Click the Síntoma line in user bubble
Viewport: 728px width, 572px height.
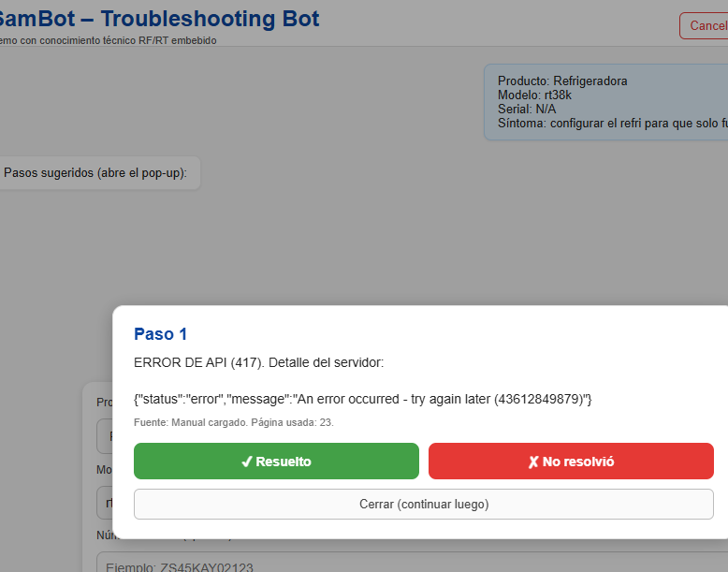pyautogui.click(x=612, y=124)
